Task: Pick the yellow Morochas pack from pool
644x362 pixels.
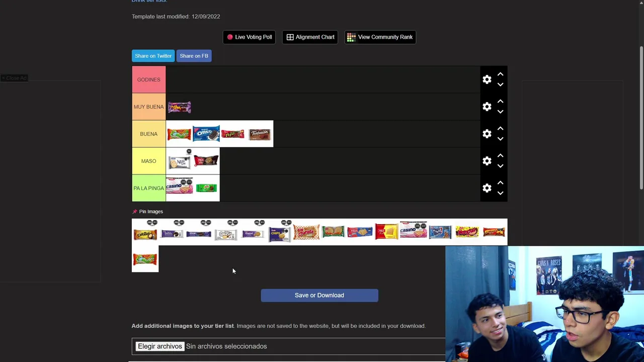Action: [467, 232]
